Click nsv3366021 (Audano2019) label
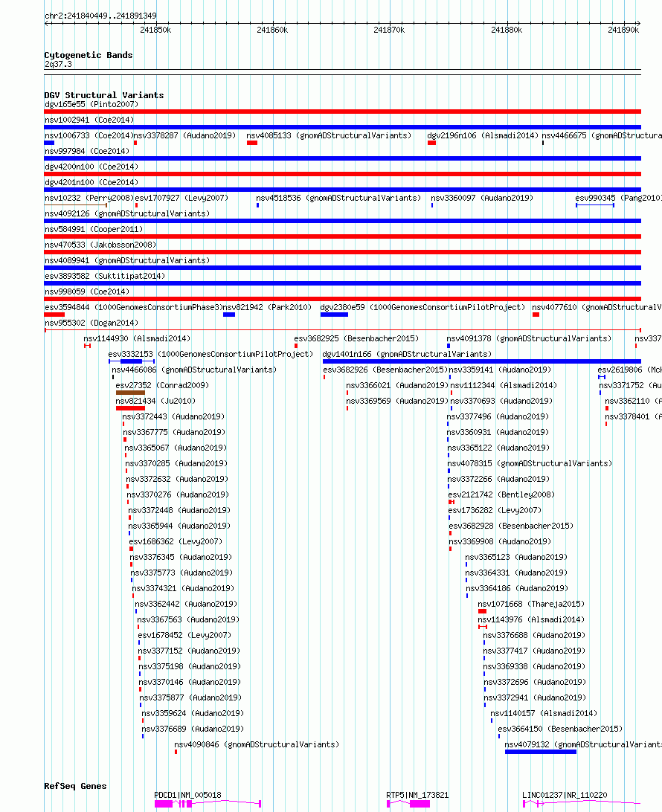The image size is (662, 812). [x=397, y=384]
